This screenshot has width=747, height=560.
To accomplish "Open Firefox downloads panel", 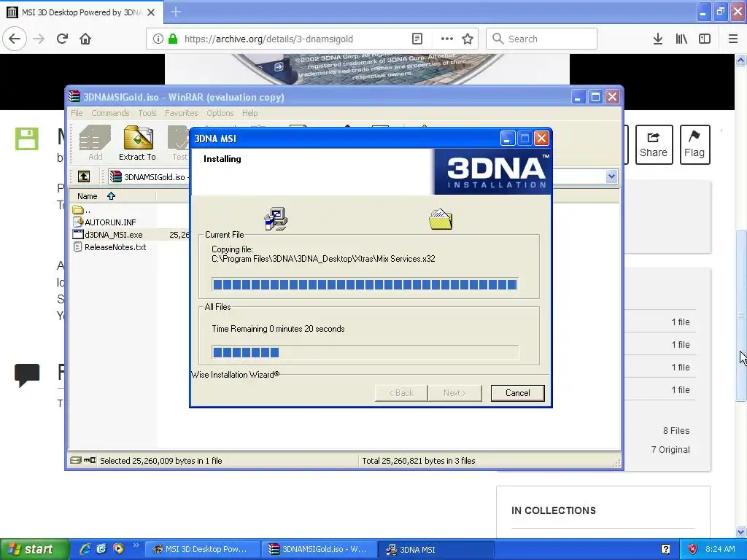I will point(657,39).
